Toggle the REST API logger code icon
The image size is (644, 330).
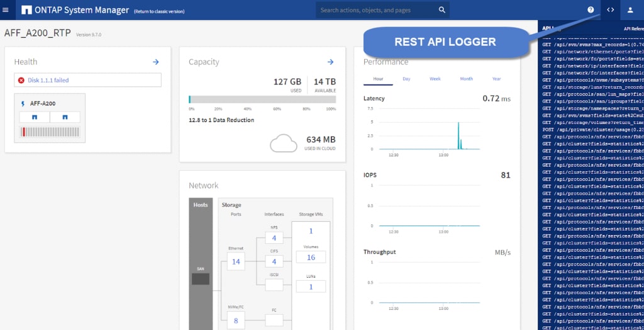[x=610, y=10]
